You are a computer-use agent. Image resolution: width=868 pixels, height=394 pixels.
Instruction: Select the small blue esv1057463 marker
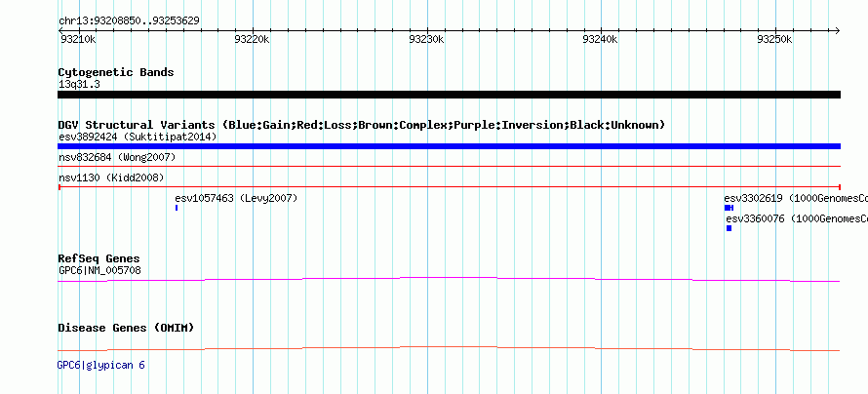176,208
